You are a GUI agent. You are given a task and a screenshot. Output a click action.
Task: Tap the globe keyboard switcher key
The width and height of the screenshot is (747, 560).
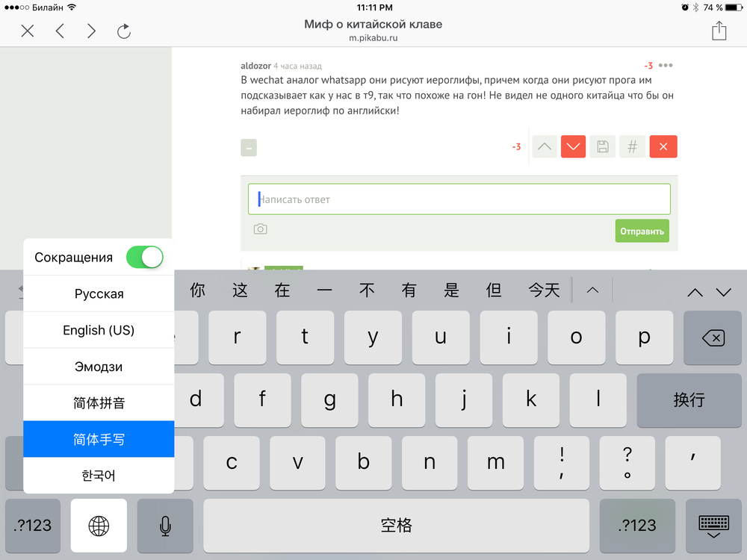(99, 526)
